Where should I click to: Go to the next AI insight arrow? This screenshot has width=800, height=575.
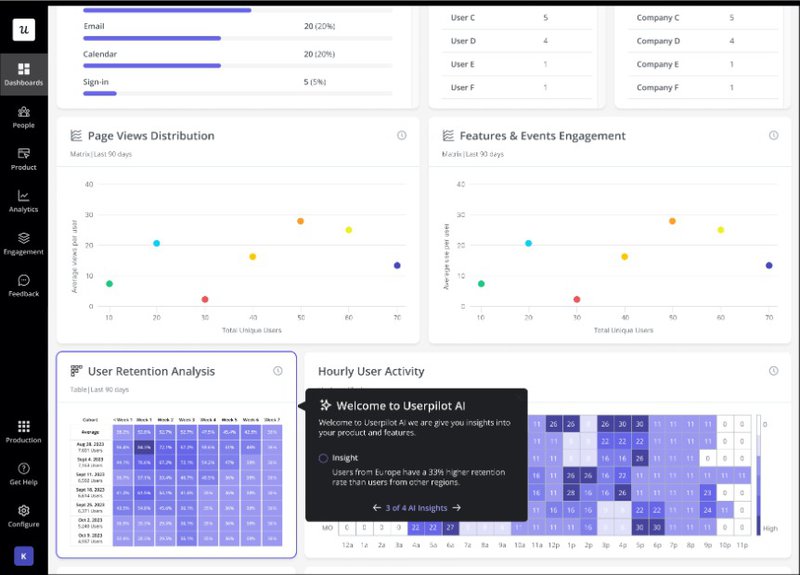click(456, 508)
